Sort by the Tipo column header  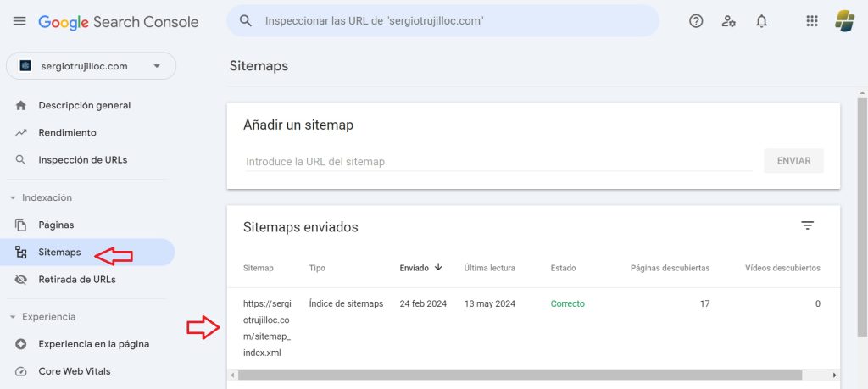(317, 268)
